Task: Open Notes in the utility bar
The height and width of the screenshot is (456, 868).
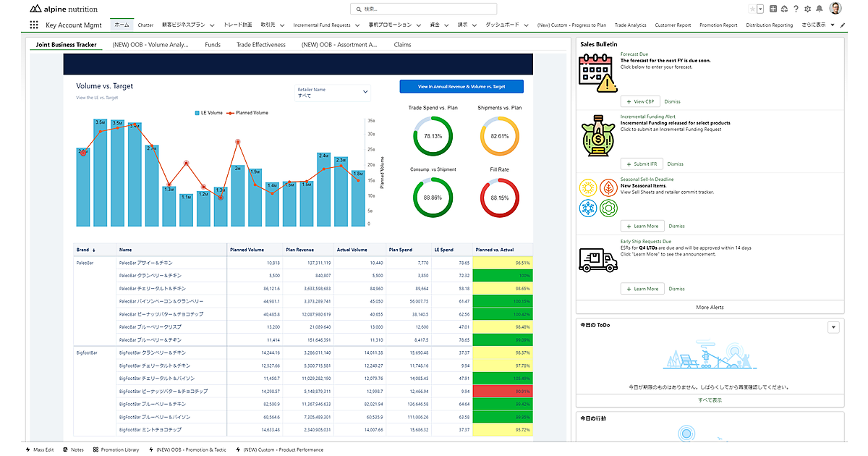Action: coord(74,449)
